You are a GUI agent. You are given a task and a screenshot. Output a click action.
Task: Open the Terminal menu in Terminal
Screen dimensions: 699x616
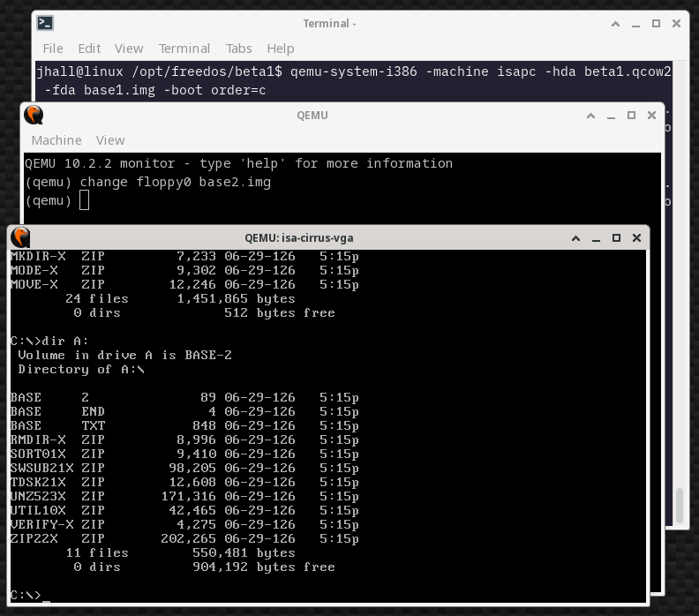[184, 49]
